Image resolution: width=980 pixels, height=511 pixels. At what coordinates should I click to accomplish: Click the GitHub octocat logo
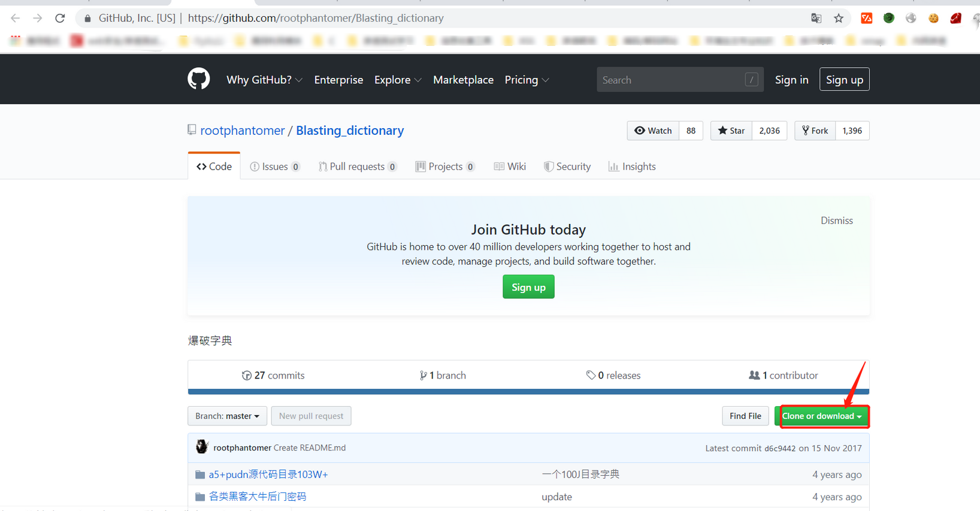pos(199,79)
